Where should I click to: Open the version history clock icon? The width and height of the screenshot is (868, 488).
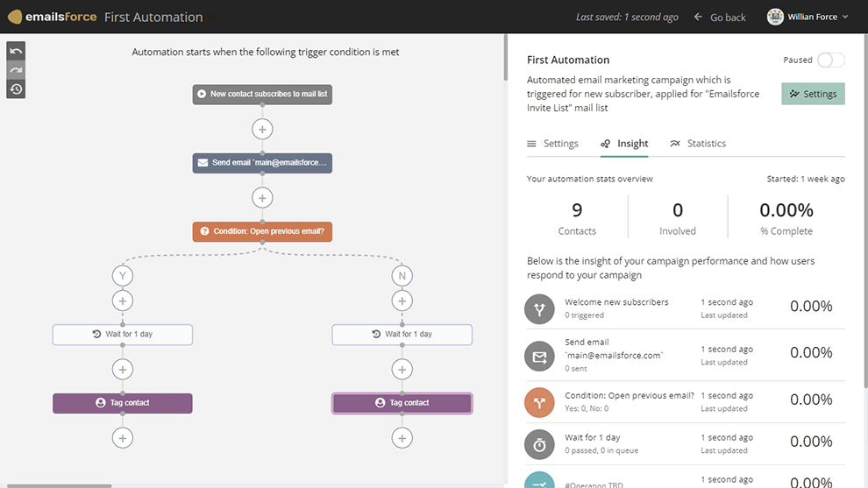(16, 89)
